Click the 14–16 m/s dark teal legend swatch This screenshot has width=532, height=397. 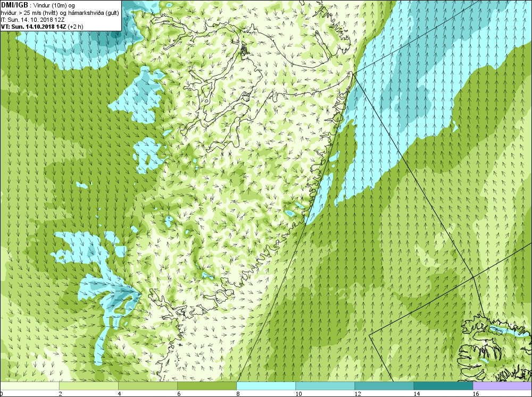pos(443,386)
